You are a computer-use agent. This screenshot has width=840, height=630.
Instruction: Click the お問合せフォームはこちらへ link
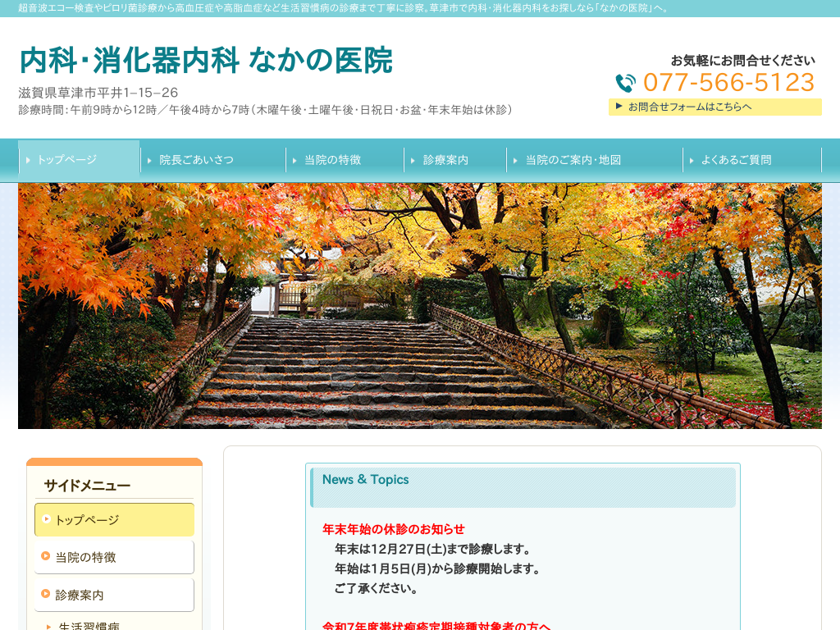tap(689, 107)
